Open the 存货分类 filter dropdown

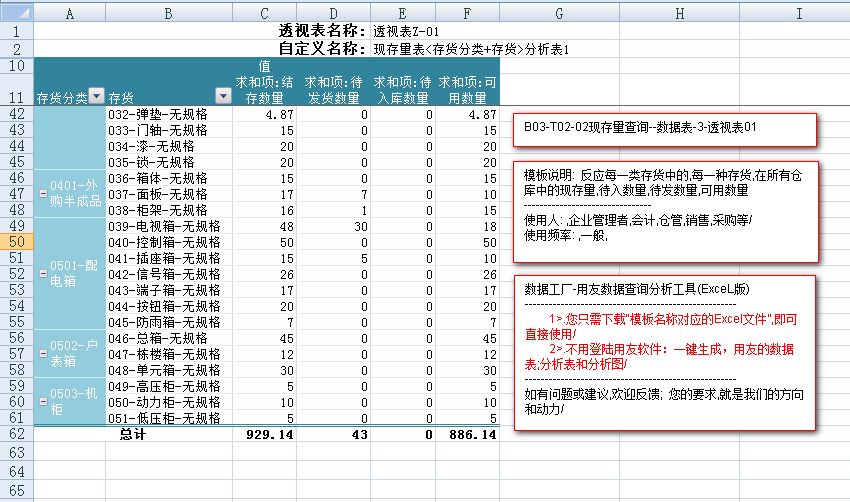click(x=96, y=96)
